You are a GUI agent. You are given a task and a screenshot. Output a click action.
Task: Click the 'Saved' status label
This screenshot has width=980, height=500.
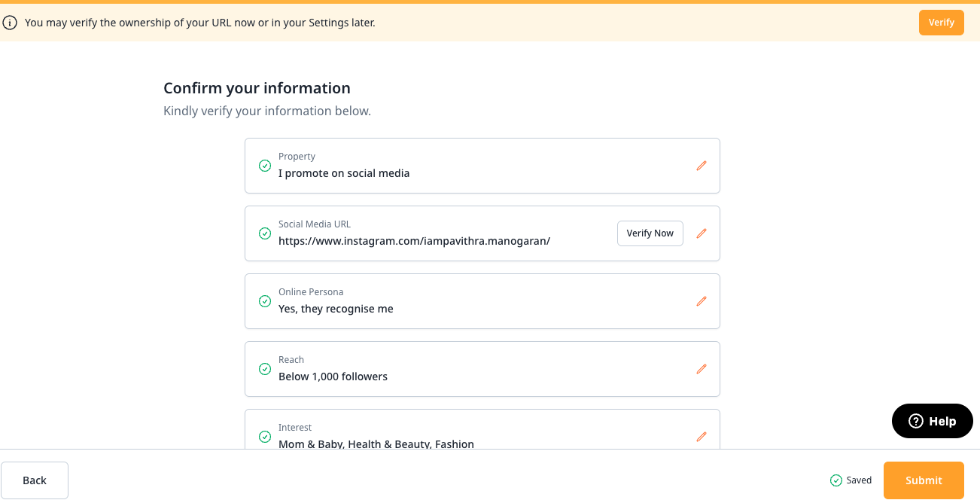pyautogui.click(x=859, y=480)
